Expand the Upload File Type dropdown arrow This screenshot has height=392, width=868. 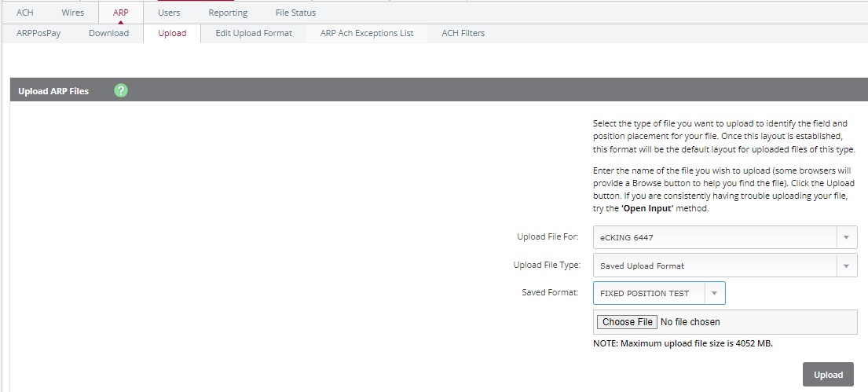(847, 266)
